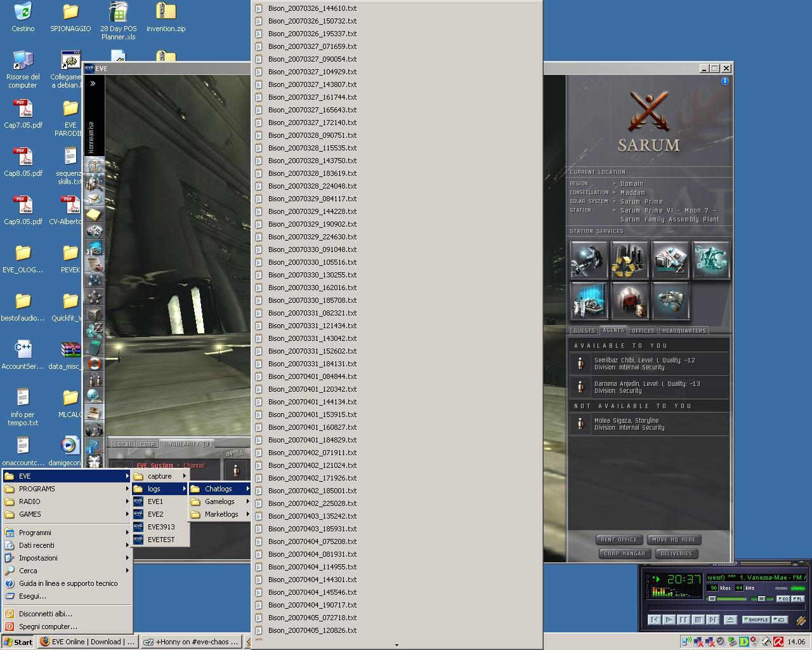Expand the Impostazioni submenu
The width and height of the screenshot is (812, 650).
67,558
